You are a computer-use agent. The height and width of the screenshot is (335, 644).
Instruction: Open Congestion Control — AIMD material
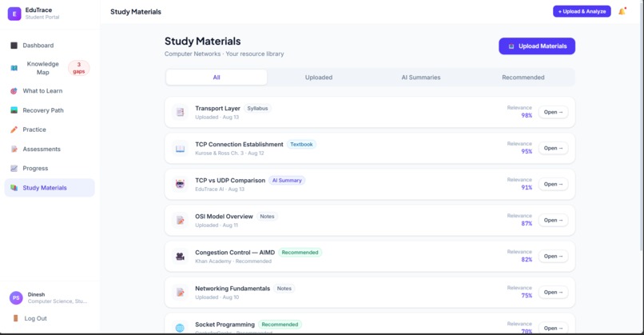point(553,256)
